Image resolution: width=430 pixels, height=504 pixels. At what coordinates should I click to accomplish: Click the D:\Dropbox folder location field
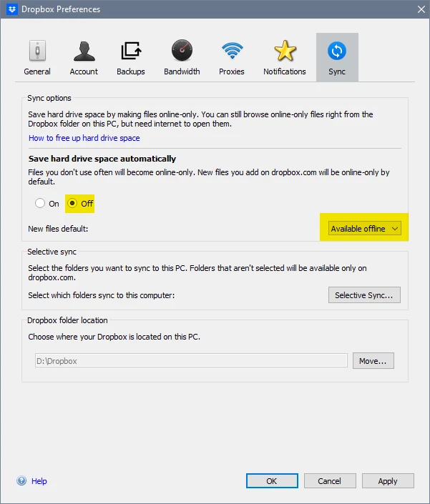click(191, 360)
